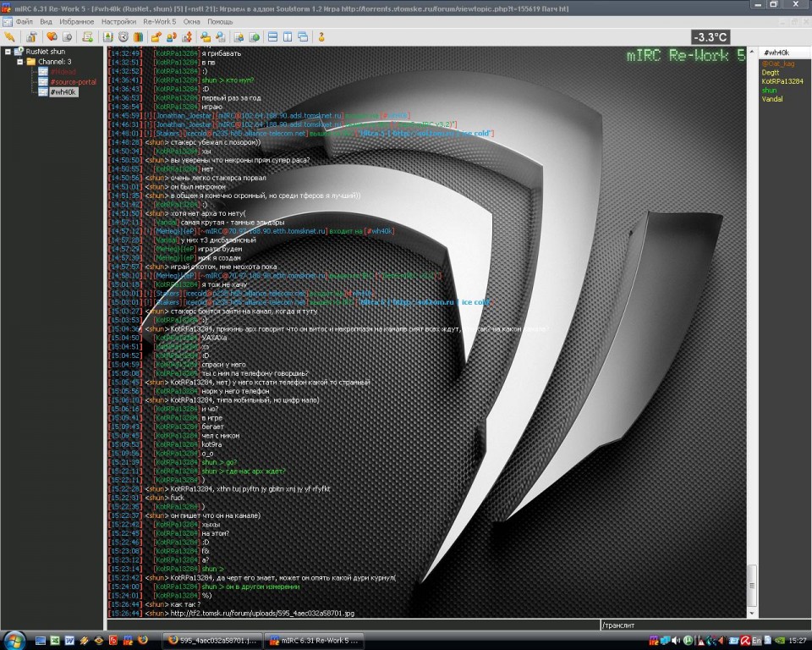
Task: Select user Degtt in nick list
Action: [x=770, y=73]
